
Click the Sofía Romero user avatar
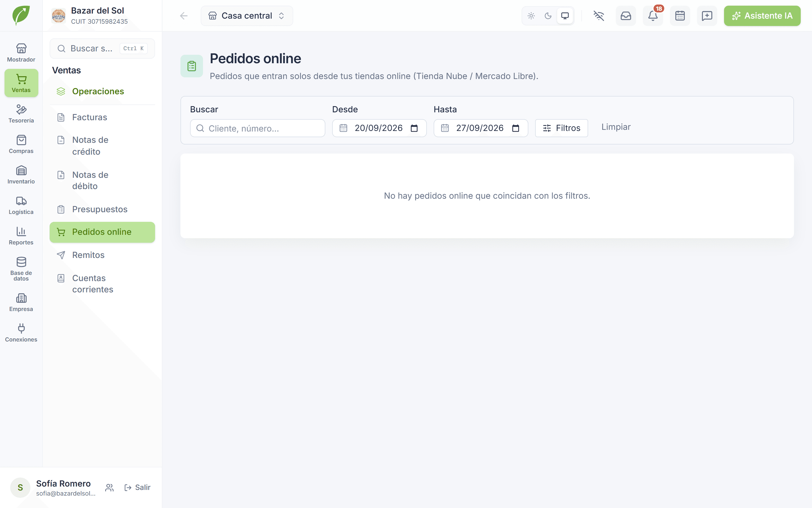click(x=20, y=487)
